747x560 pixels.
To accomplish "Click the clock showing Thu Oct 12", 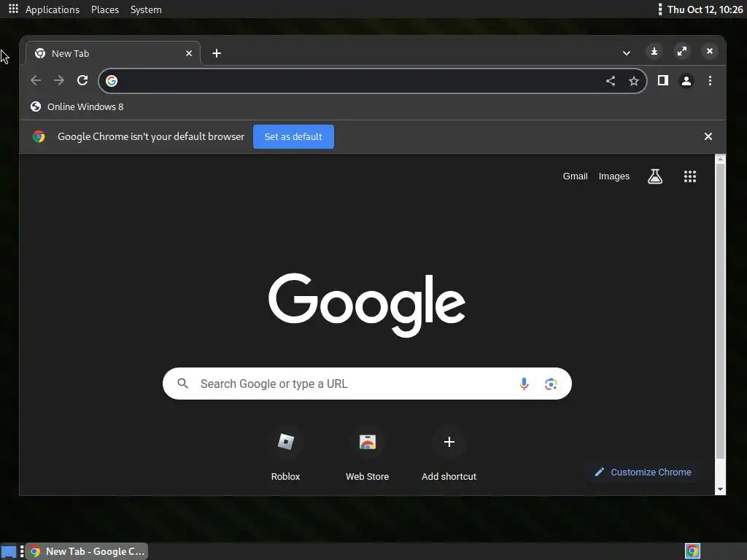I will [705, 9].
